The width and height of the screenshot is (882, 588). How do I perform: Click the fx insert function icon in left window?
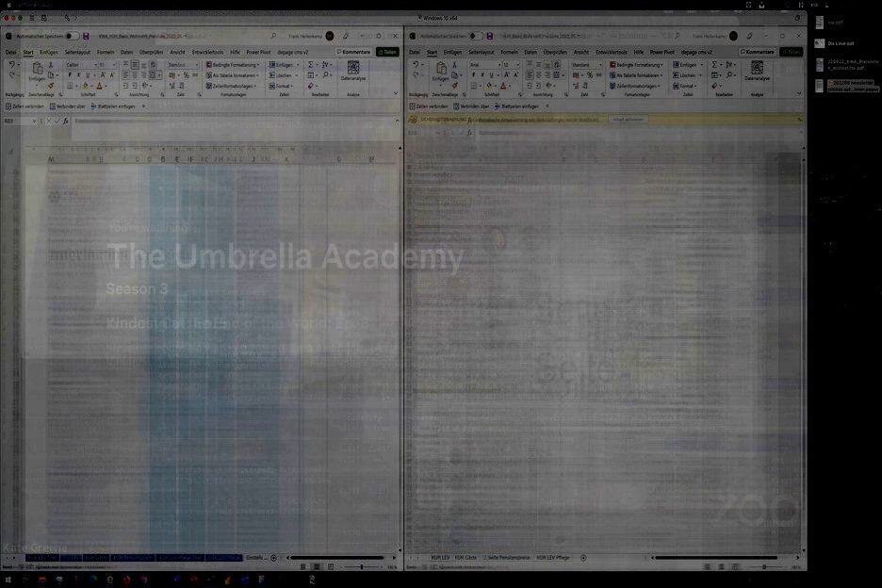66,121
